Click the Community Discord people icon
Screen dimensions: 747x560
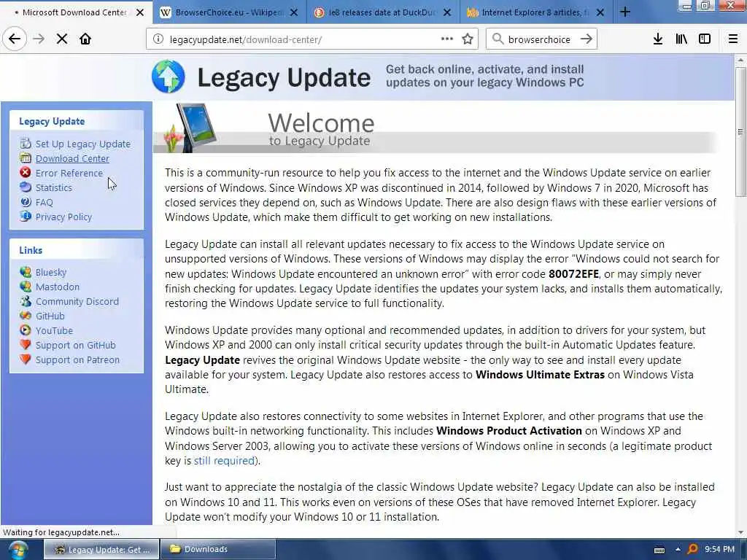click(26, 301)
